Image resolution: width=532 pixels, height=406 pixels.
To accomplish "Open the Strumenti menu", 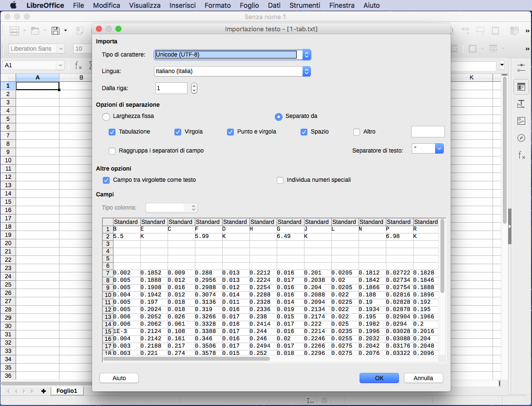I will point(304,5).
